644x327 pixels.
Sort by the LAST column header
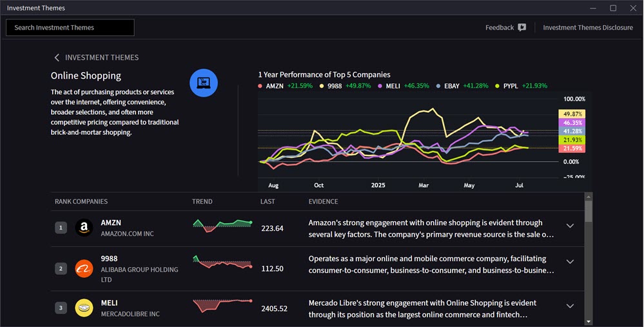click(268, 202)
